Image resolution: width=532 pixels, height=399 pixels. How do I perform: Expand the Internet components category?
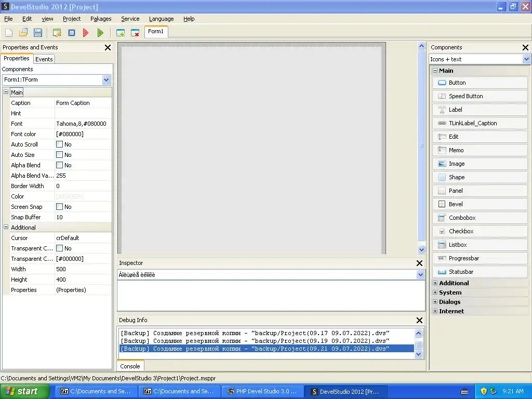pos(435,311)
